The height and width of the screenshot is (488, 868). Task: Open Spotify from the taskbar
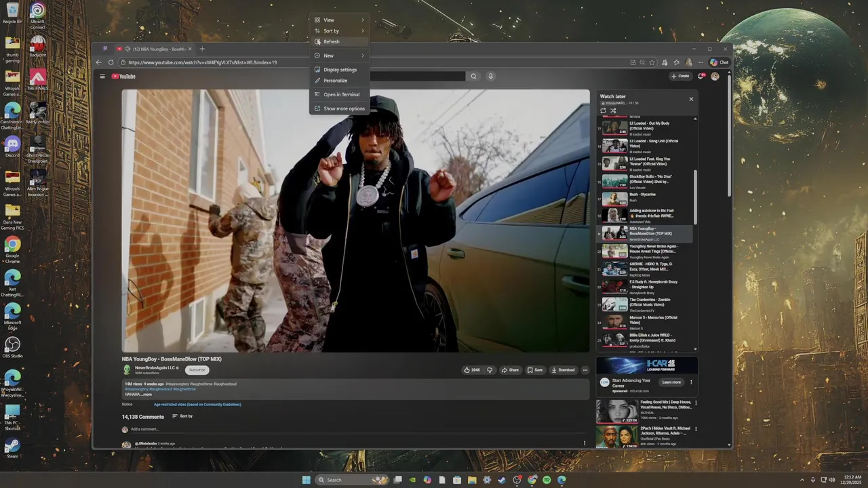click(547, 480)
